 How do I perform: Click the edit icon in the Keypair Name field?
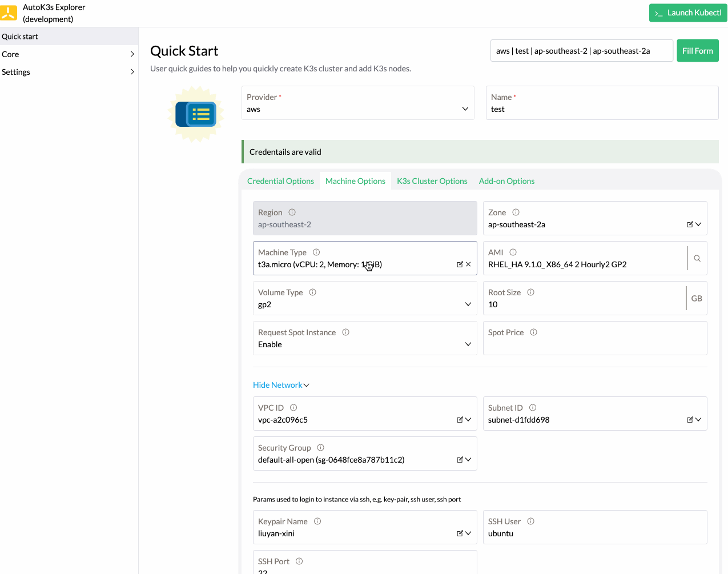click(x=459, y=533)
